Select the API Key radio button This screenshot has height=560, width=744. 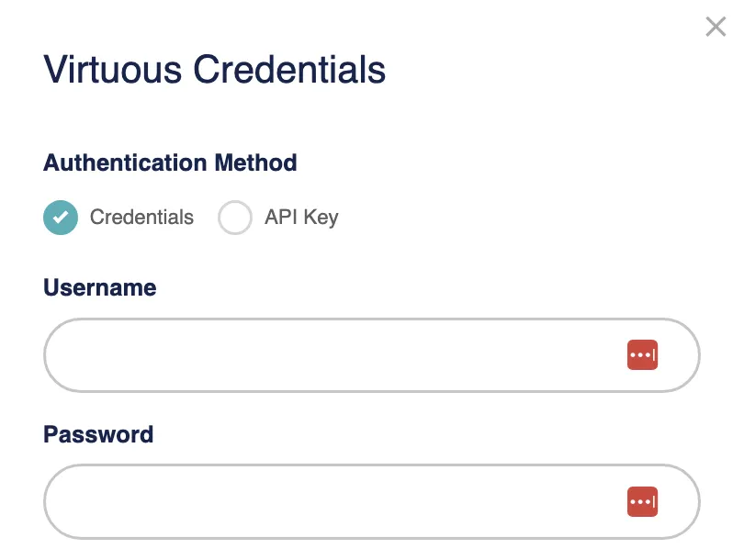[x=235, y=218]
